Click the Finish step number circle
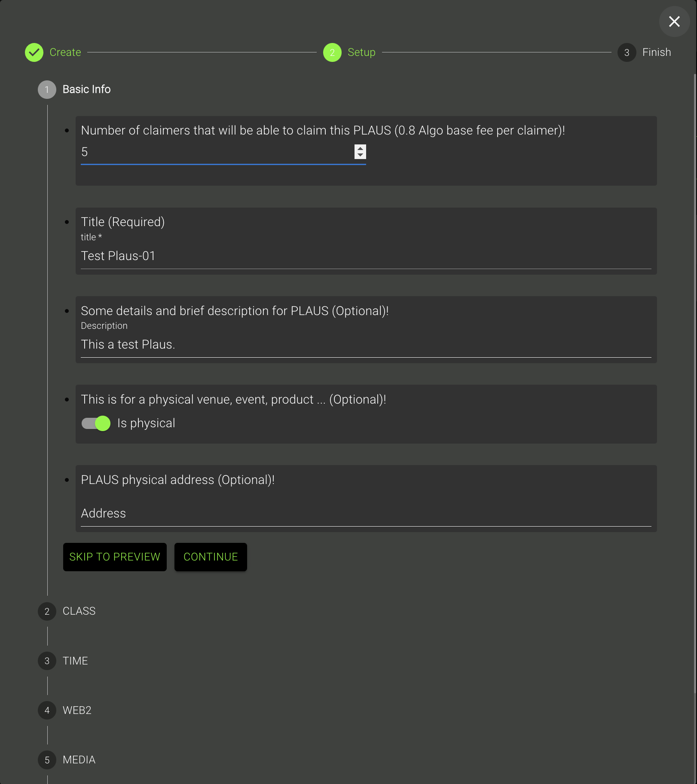 click(627, 52)
